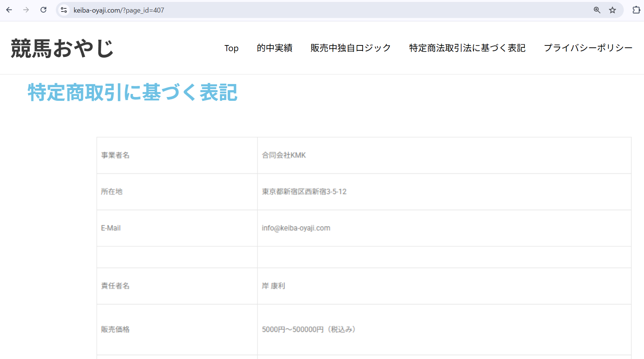This screenshot has width=644, height=359.
Task: Bookmark this page with star icon
Action: pos(613,10)
